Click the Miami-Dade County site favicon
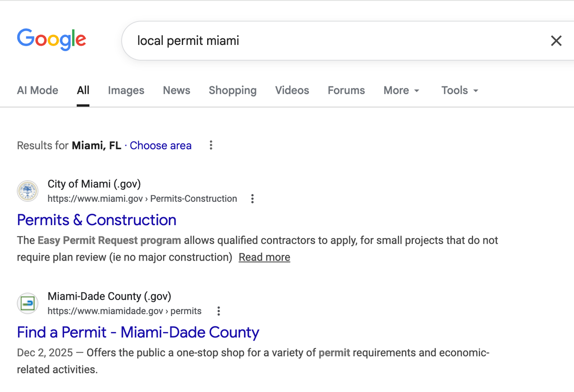 click(27, 303)
